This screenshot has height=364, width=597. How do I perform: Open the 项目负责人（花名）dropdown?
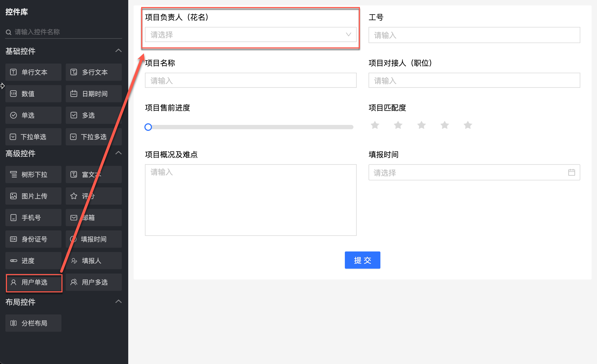[x=251, y=34]
